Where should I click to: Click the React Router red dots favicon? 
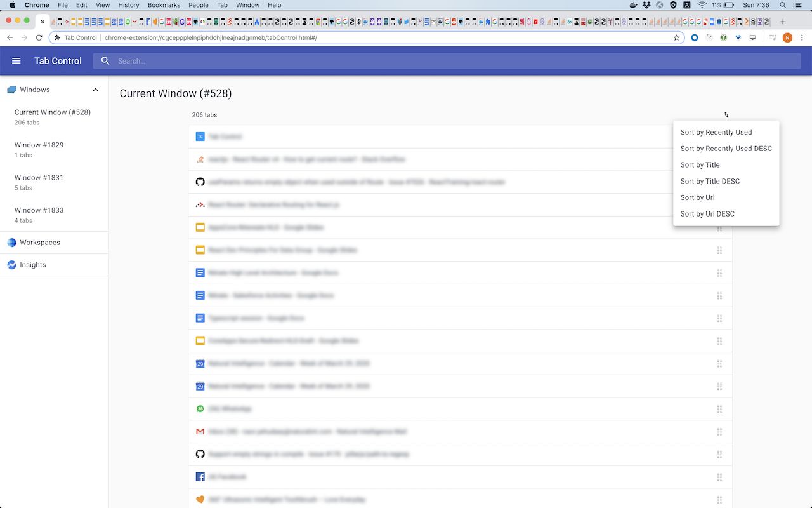point(200,204)
